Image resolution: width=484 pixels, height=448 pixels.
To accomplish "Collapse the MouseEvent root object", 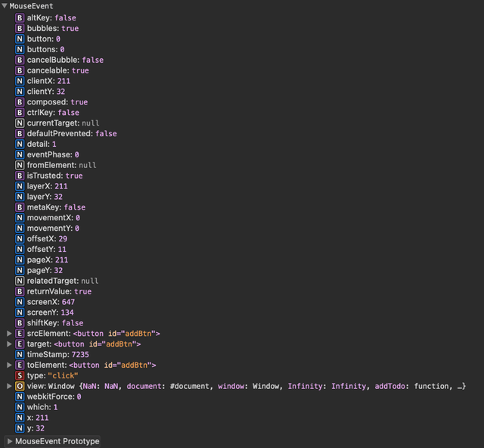I will (x=5, y=6).
